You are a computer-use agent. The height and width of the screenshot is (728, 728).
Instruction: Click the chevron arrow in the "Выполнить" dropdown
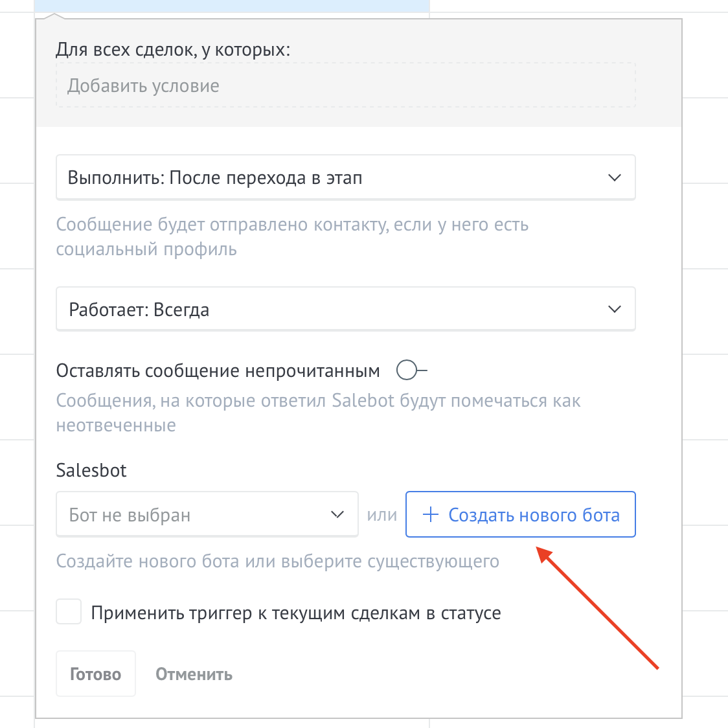615,177
